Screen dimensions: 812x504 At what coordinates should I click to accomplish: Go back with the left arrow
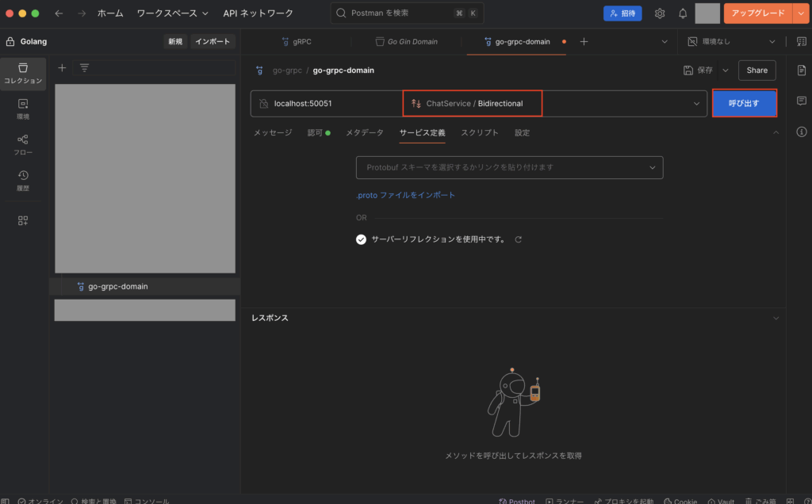(59, 13)
